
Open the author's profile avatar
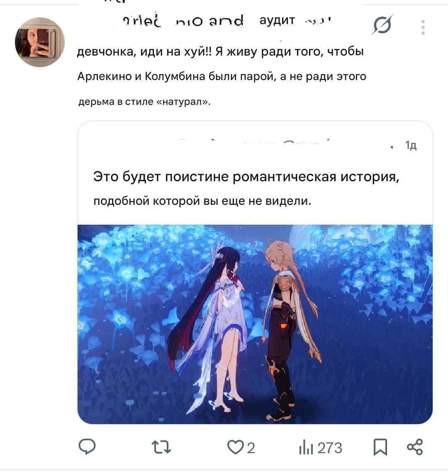40,42
